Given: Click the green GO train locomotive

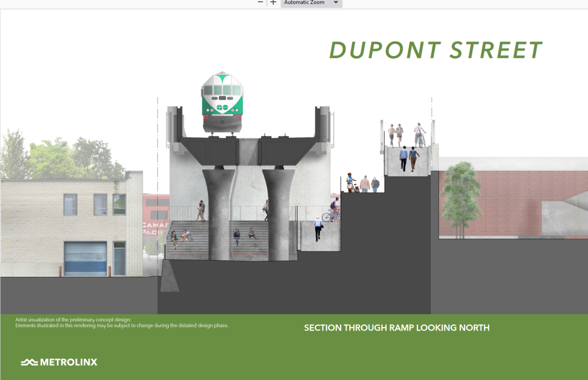Looking at the screenshot, I should coord(222,103).
